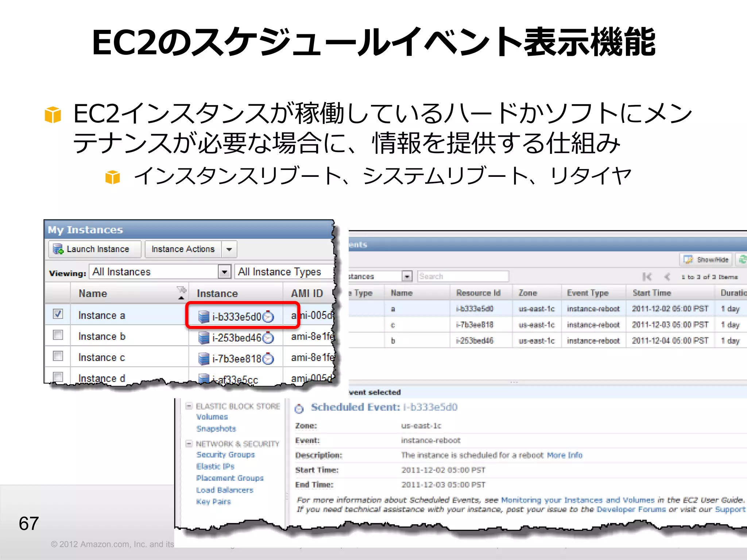Screen dimensions: 747x560
Task: Check the Instance b checkbox
Action: [x=58, y=335]
